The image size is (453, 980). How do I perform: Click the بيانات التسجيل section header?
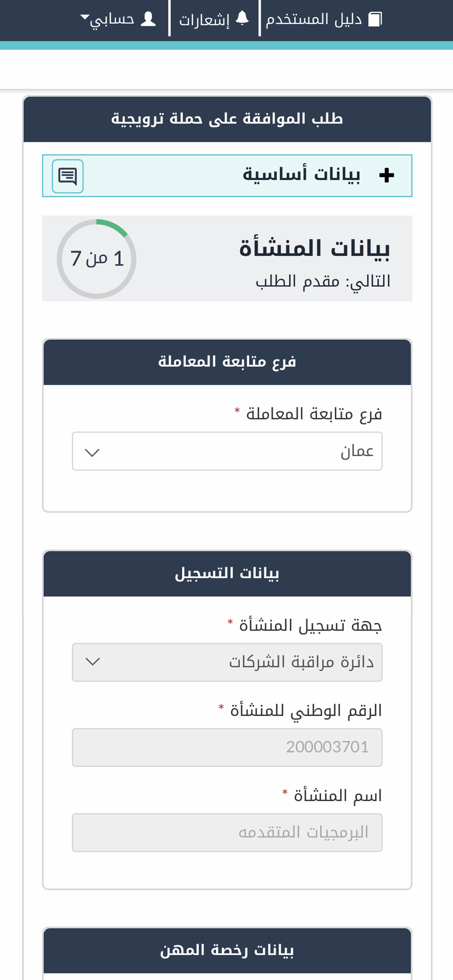[227, 573]
